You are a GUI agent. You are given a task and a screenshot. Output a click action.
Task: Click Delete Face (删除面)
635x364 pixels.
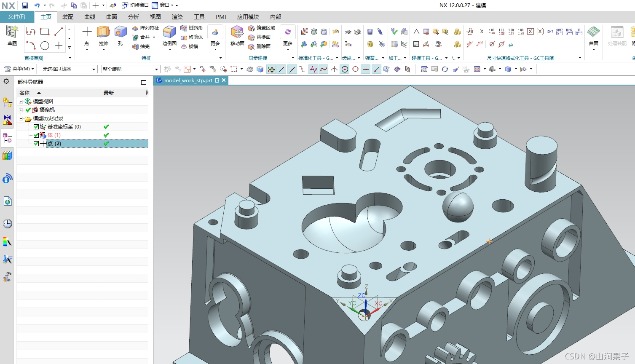click(x=260, y=46)
